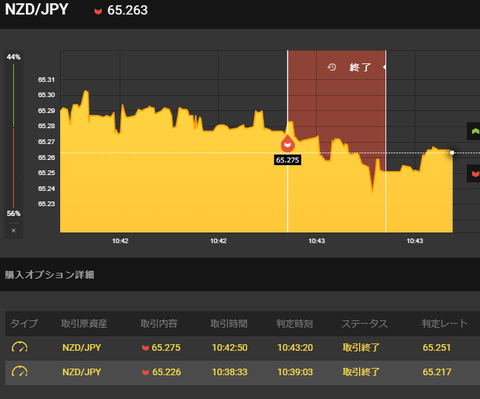Click the red down arrow Low button
480x399 pixels.
(x=475, y=174)
